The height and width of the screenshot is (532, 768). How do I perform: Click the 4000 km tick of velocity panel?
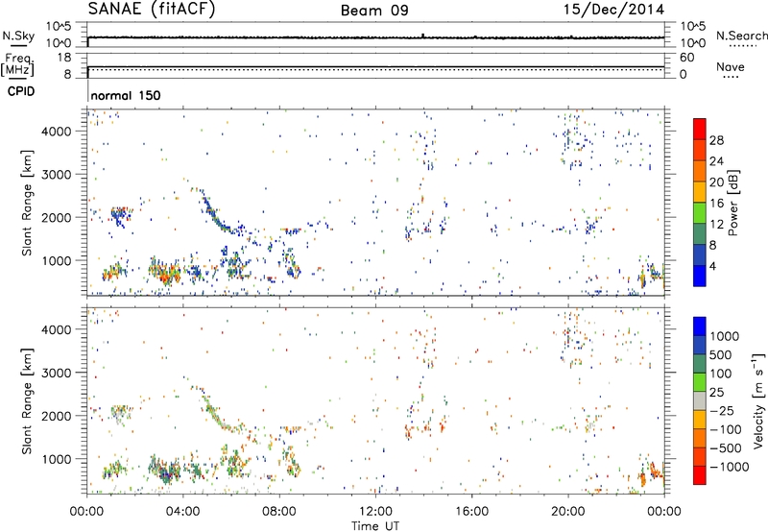tap(57, 329)
